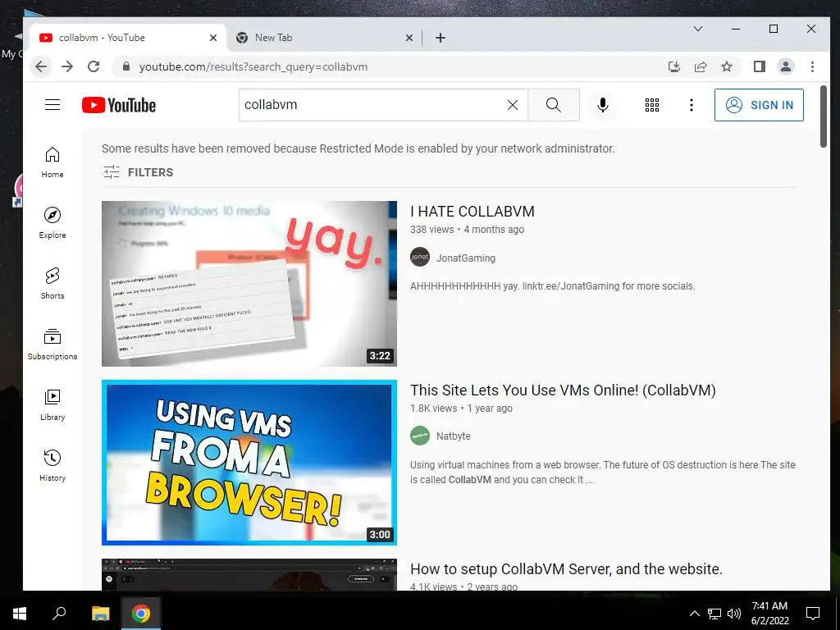
Task: Open volume tray icon
Action: click(x=734, y=614)
